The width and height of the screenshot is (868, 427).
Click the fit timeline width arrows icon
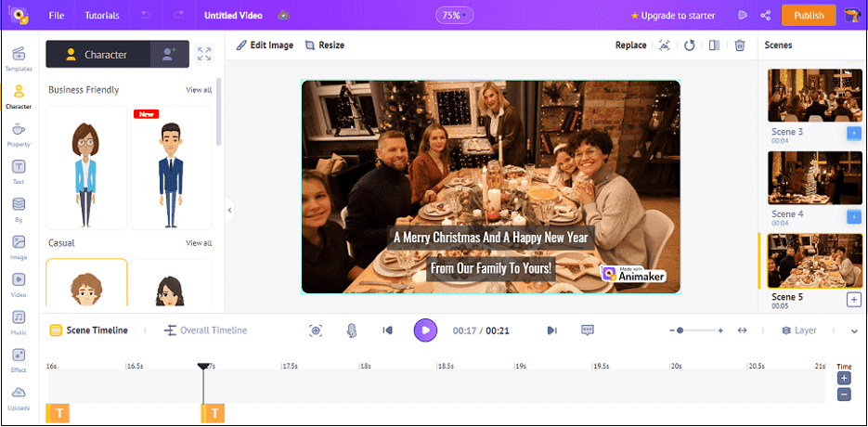point(743,330)
